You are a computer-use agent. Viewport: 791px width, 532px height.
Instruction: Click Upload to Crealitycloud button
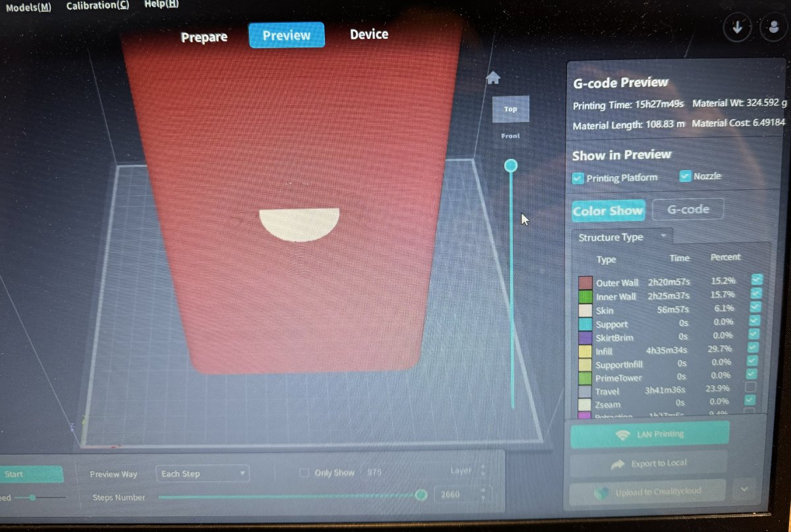pyautogui.click(x=647, y=492)
